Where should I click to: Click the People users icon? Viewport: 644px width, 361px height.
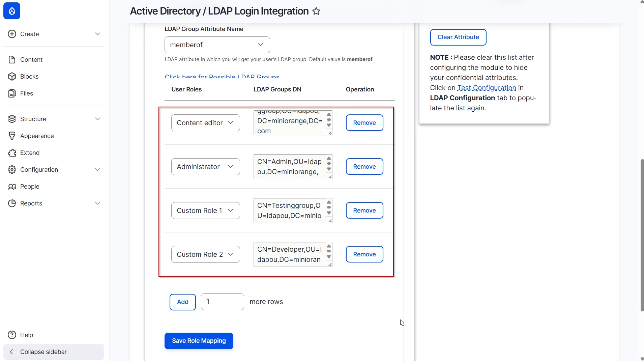[12, 187]
